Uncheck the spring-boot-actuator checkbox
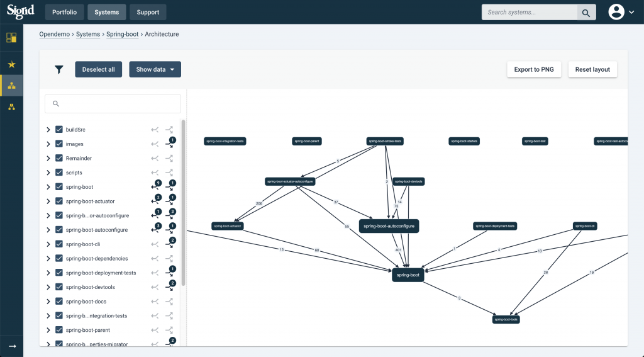Screen dimensions: 644x357 coord(58,201)
